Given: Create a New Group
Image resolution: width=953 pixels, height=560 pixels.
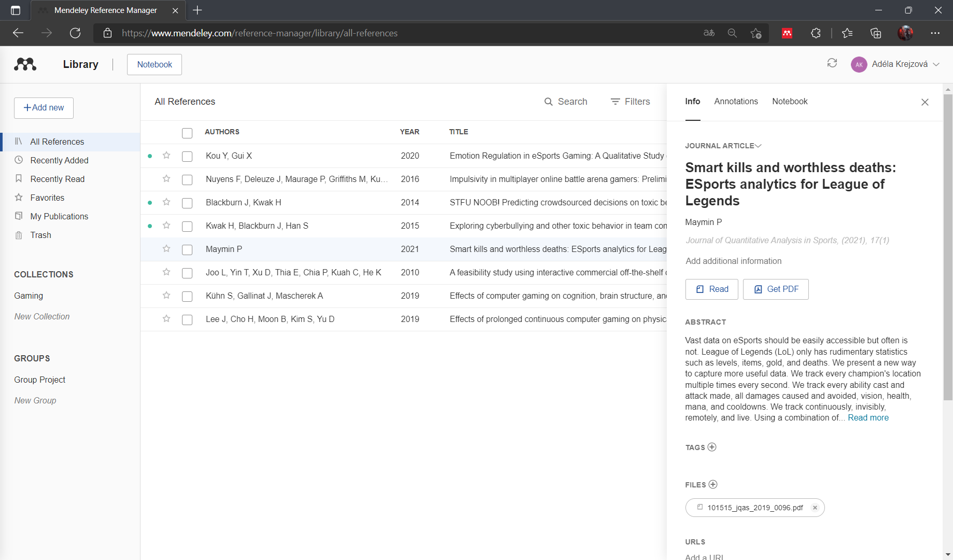Looking at the screenshot, I should click(35, 400).
